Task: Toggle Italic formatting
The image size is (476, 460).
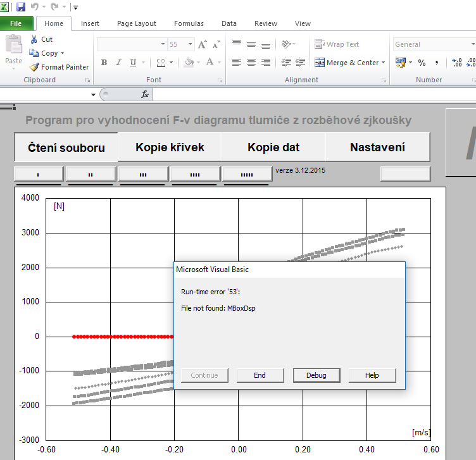Action: (x=118, y=63)
